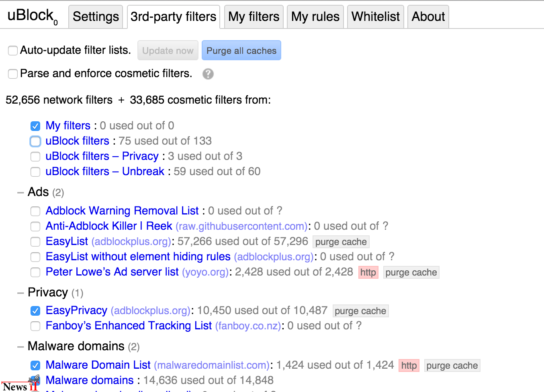
Task: Enable uBlock filters – Privacy checkbox
Action: (35, 157)
